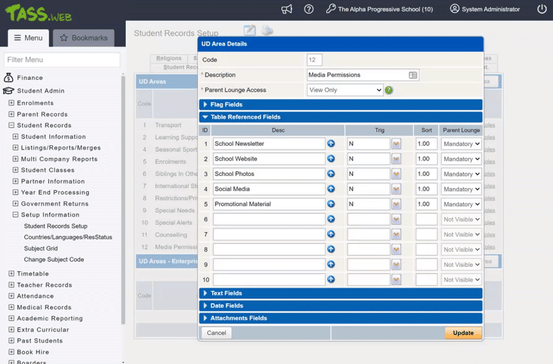Expand the Enrolments tree node

(11, 103)
